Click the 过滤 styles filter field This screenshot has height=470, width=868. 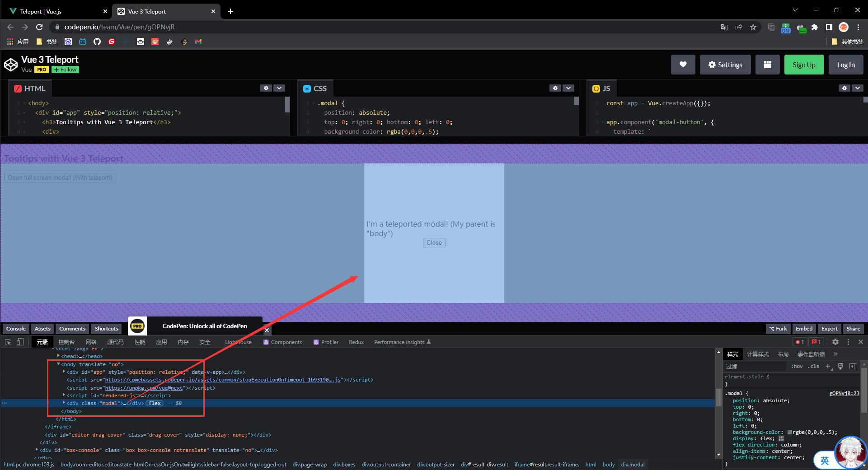(755, 366)
